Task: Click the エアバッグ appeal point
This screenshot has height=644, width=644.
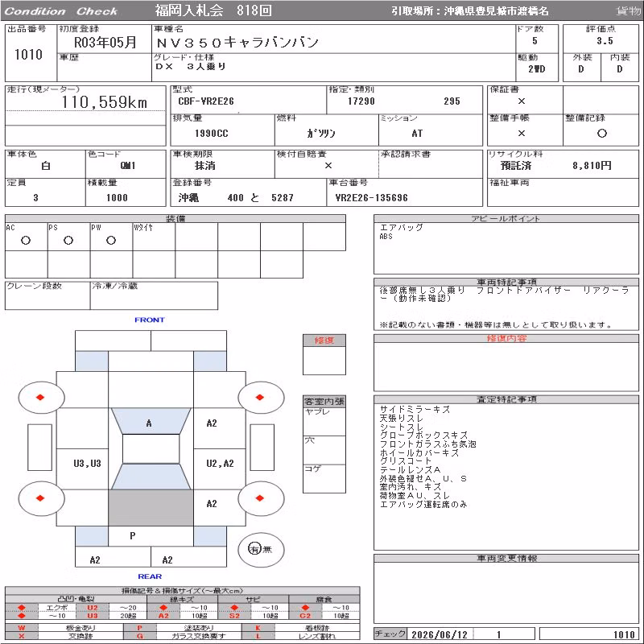Action: [401, 227]
